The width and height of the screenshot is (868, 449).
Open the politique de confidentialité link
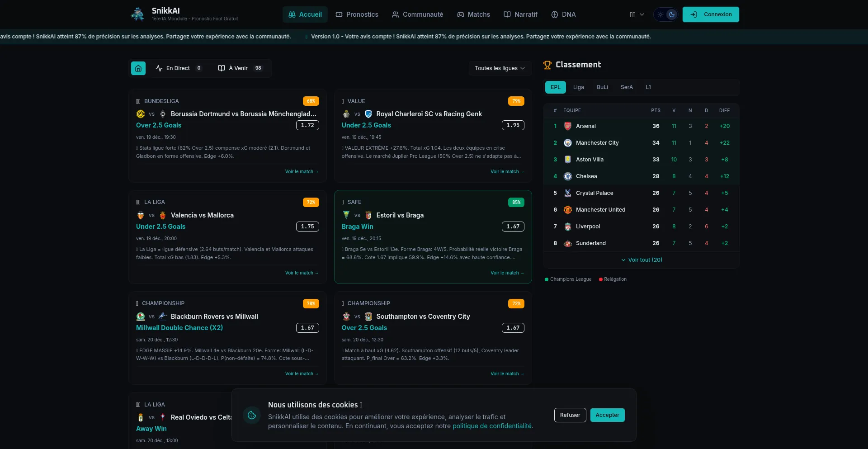[x=492, y=426]
